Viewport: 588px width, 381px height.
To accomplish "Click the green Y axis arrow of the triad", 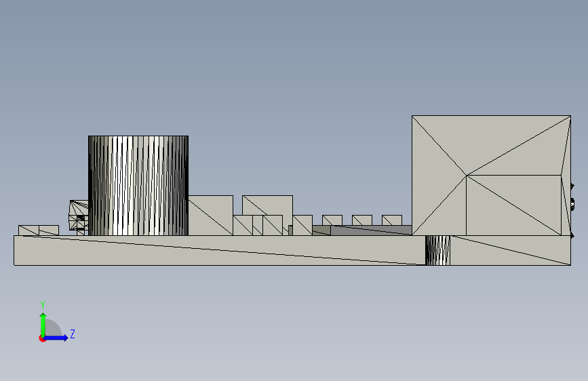I will pyautogui.click(x=43, y=324).
